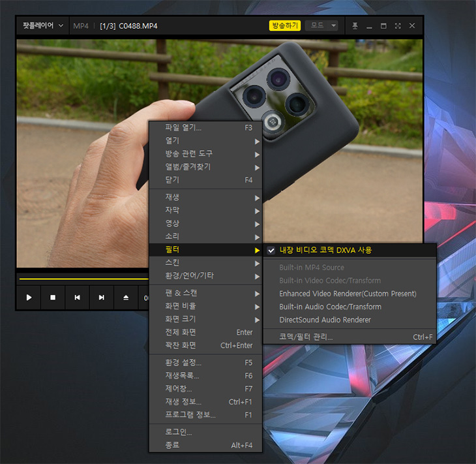Open 환경 설정... preferences
The height and width of the screenshot is (464, 476).
tap(205, 363)
